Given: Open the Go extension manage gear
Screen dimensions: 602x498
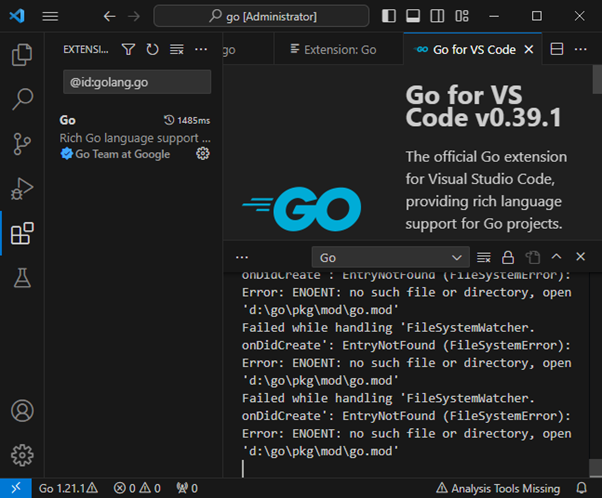Looking at the screenshot, I should [203, 154].
